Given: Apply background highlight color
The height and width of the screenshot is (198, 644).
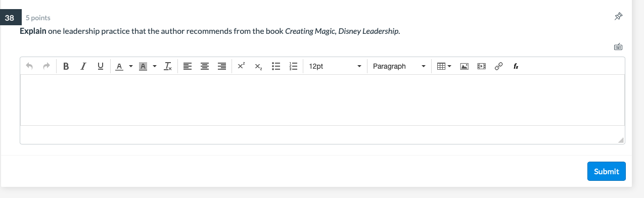Looking at the screenshot, I should coord(143,66).
